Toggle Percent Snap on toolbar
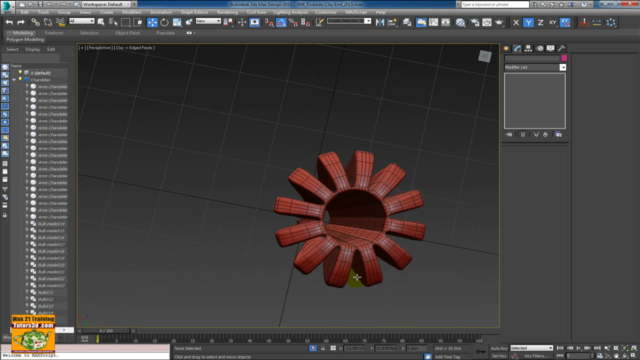The height and width of the screenshot is (360, 640). 293,22
